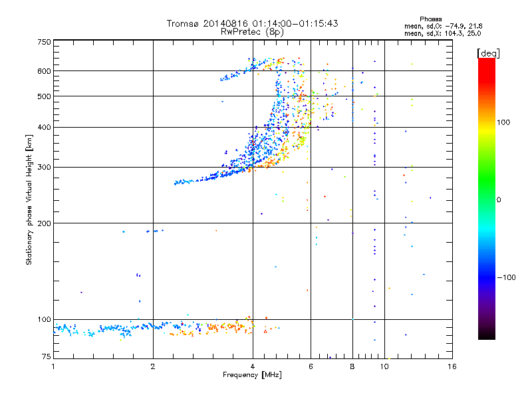
Task: Click the 'Frequency [MHz]' x-axis label
Action: point(252,375)
